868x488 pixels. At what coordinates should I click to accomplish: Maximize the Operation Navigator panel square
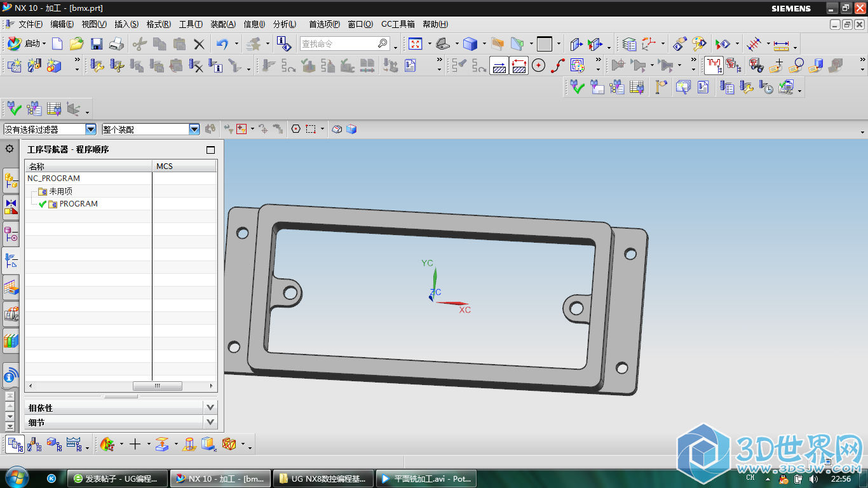tap(211, 150)
